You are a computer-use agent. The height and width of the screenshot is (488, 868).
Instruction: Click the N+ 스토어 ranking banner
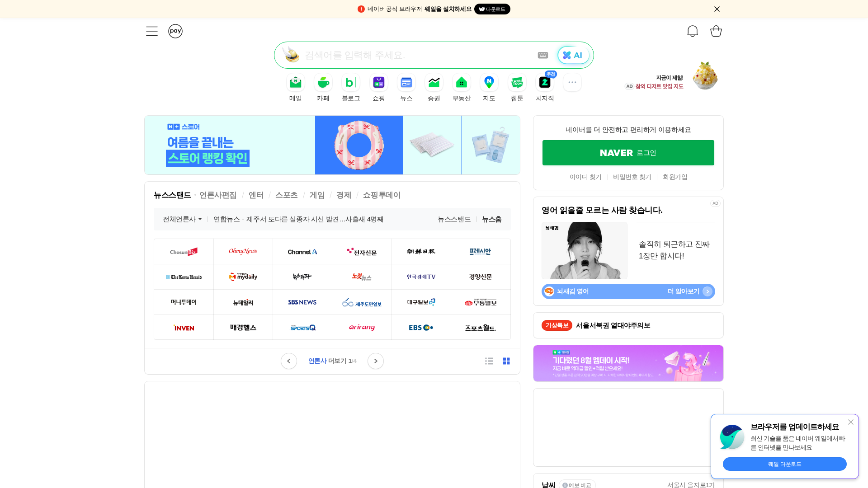point(332,145)
